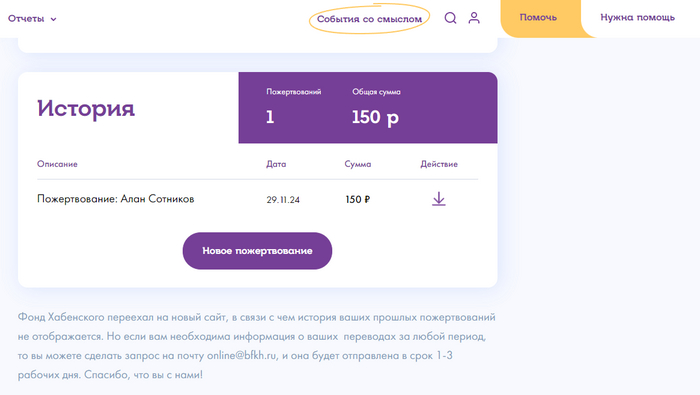Screen dimensions: 700x395
Task: Download receipt for Алан Сотников donation
Action: (439, 199)
